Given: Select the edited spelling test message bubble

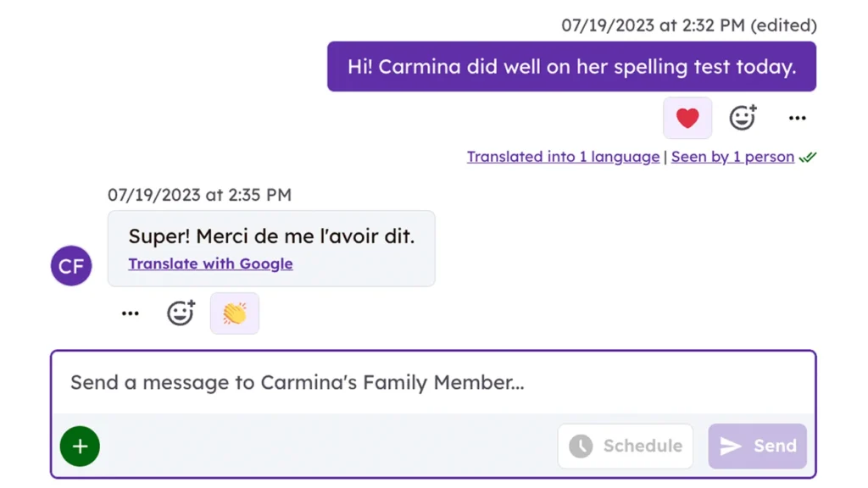Looking at the screenshot, I should 570,66.
